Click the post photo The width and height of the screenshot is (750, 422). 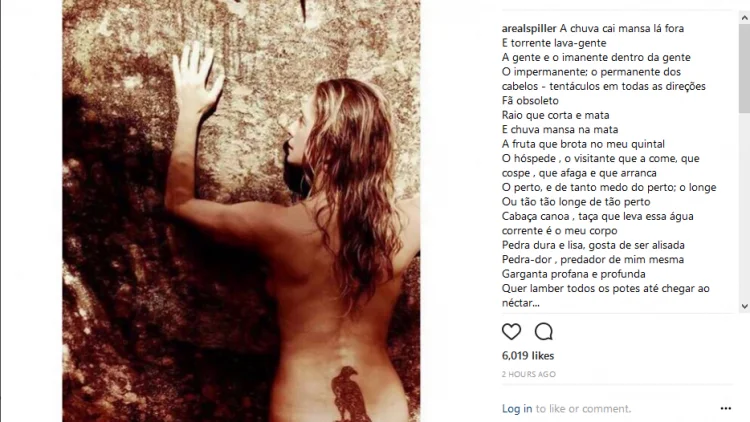[241, 211]
